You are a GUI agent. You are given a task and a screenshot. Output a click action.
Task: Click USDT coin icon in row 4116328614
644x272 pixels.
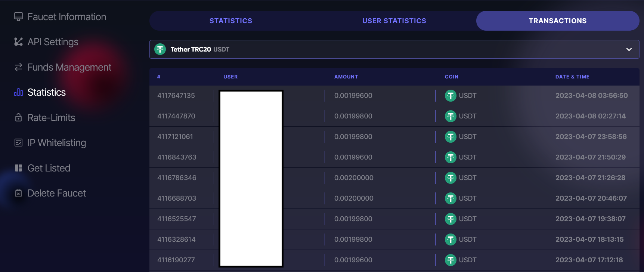451,239
